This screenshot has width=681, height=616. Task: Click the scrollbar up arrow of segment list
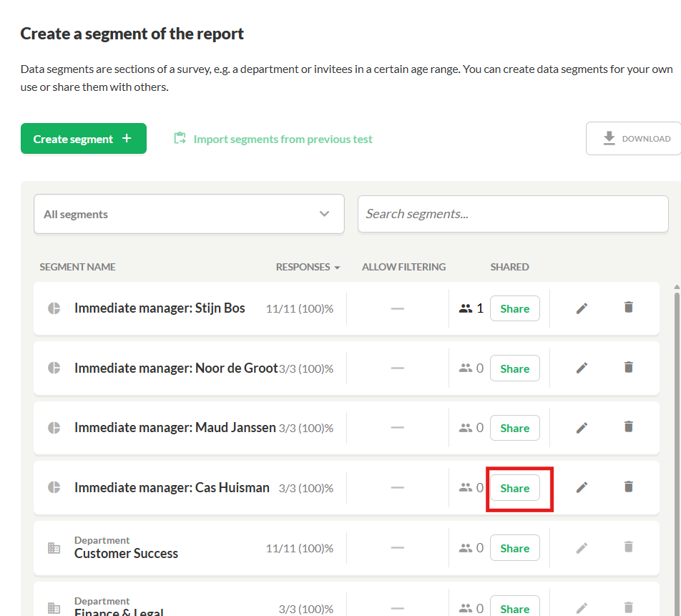pos(677,287)
